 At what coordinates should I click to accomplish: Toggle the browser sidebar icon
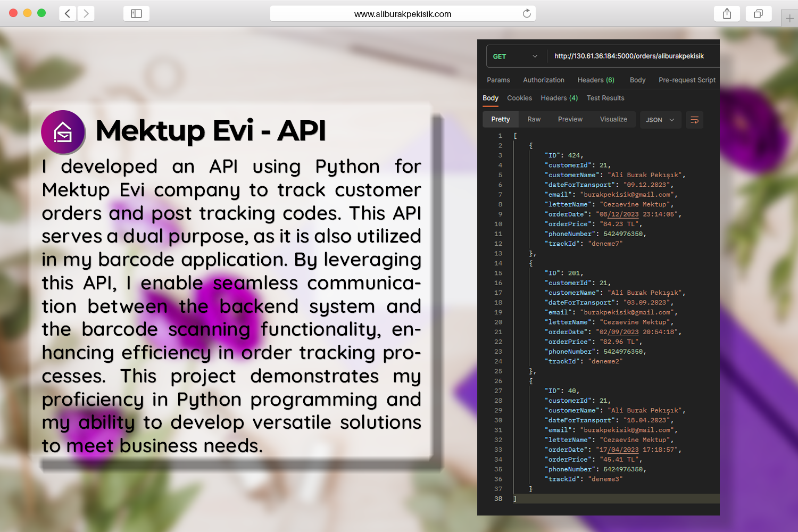pos(136,13)
